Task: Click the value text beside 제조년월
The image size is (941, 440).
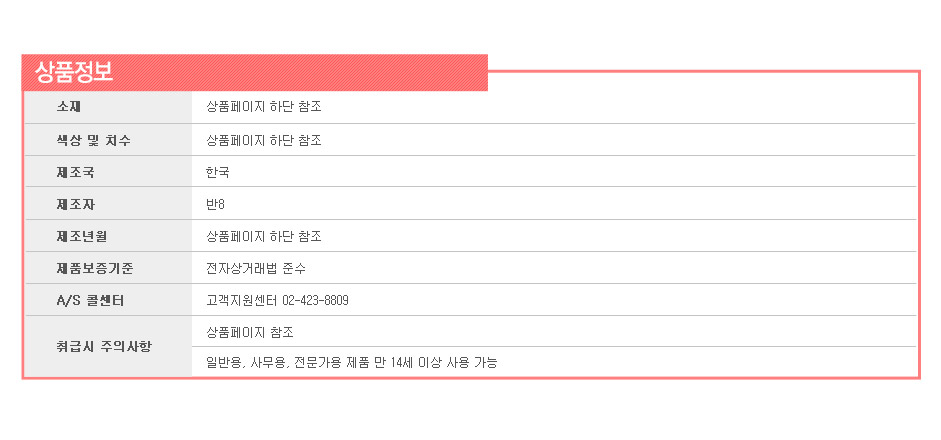Action: [264, 237]
